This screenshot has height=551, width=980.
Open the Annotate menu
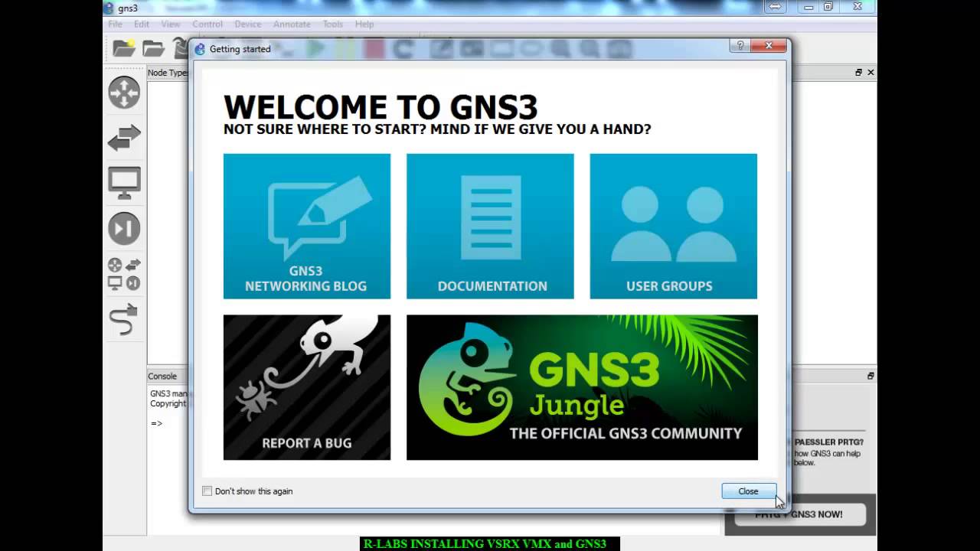click(292, 24)
